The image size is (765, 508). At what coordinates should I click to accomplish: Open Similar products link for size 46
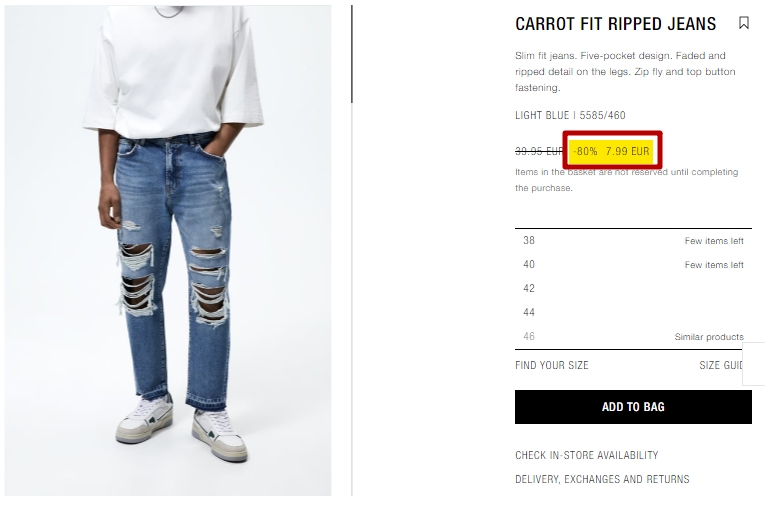point(709,337)
